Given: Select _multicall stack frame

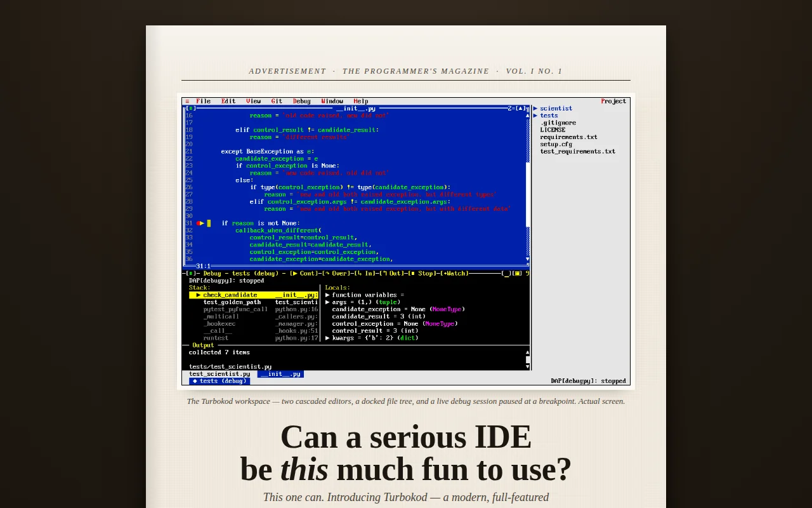Looking at the screenshot, I should pyautogui.click(x=254, y=316).
